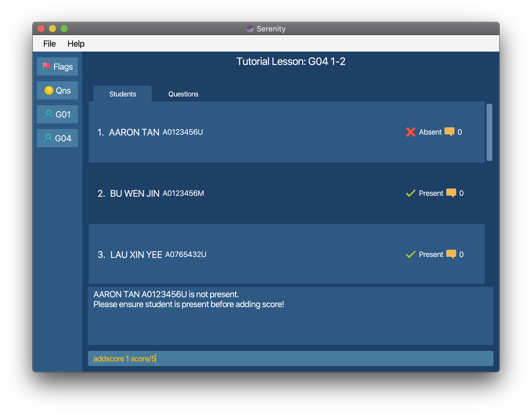The height and width of the screenshot is (415, 532).
Task: Click the participation bubble icon for Bu Wen Jin
Action: 451,193
